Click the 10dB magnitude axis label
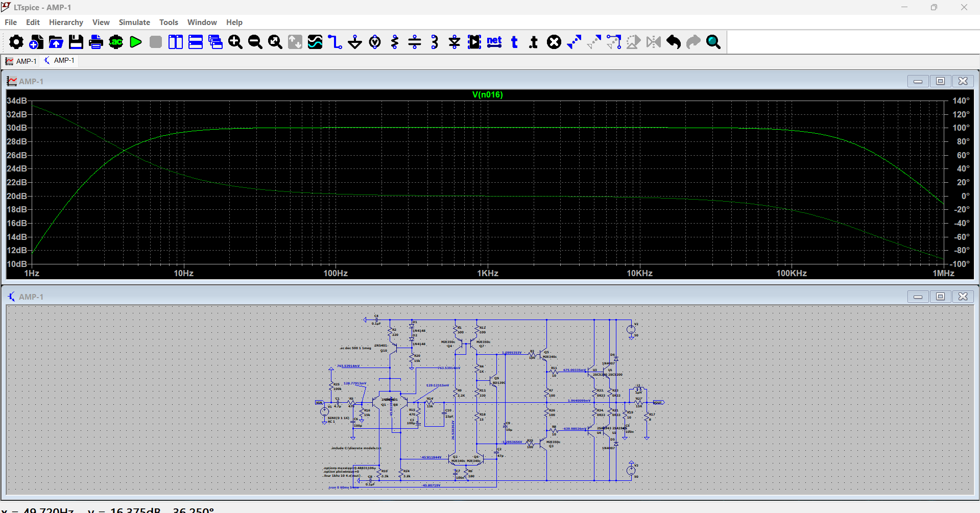The image size is (980, 513). [x=16, y=264]
